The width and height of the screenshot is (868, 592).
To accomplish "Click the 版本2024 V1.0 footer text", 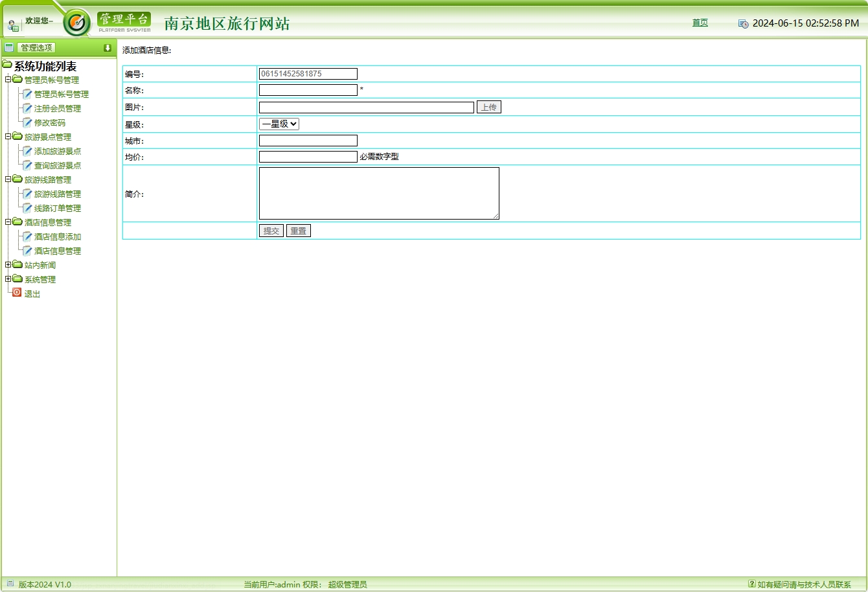I will pyautogui.click(x=45, y=584).
